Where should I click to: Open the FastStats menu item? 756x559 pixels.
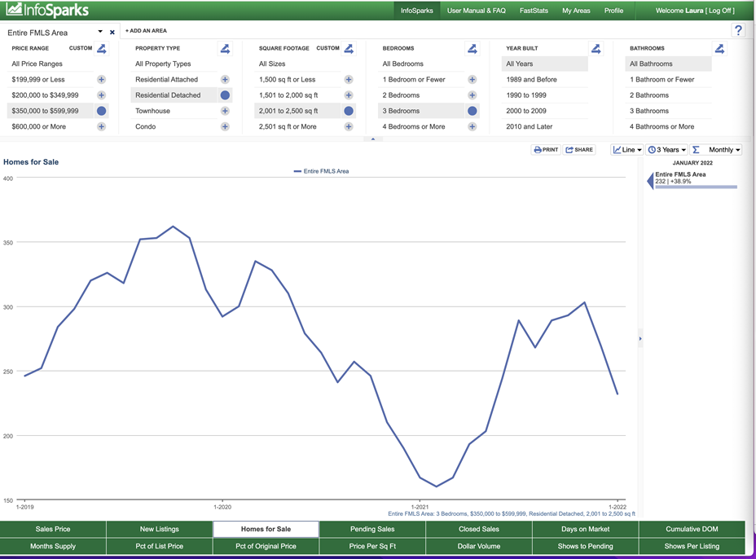pyautogui.click(x=534, y=11)
